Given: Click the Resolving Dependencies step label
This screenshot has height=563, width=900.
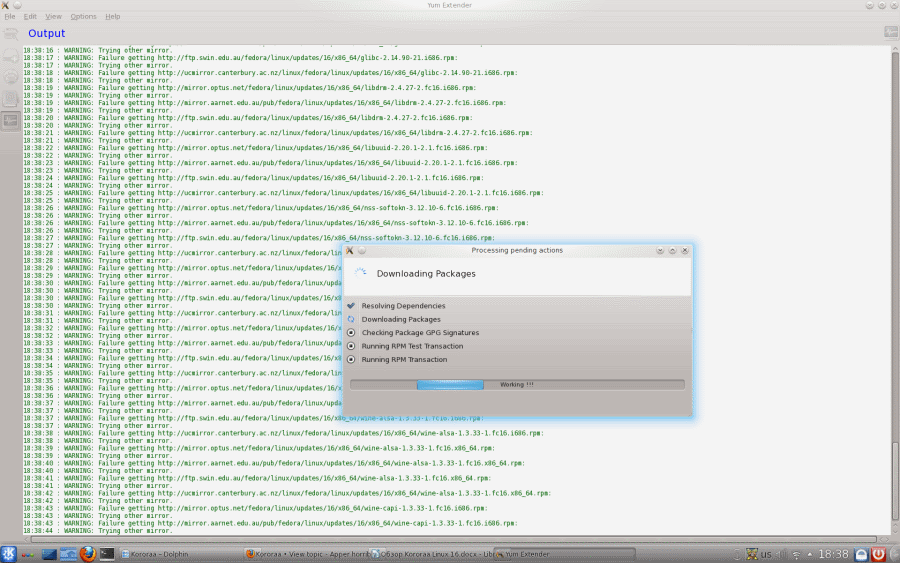Looking at the screenshot, I should (404, 306).
